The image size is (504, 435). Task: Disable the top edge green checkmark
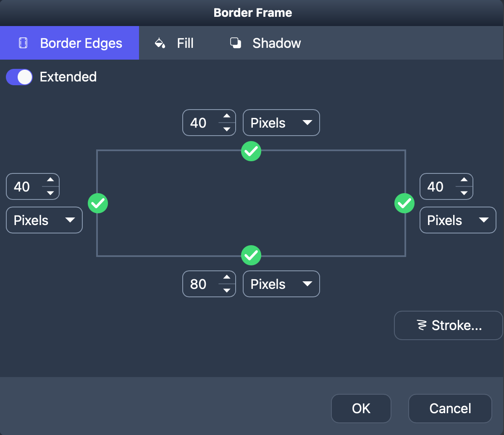[x=251, y=151]
